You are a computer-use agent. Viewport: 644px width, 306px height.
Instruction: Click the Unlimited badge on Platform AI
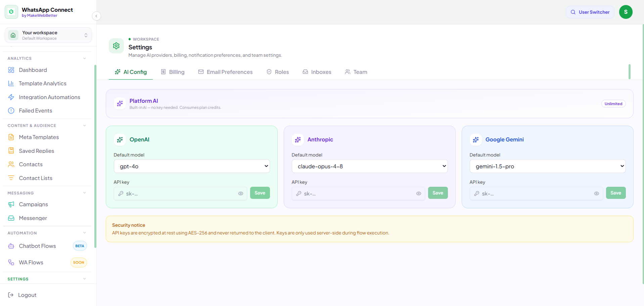tap(613, 104)
